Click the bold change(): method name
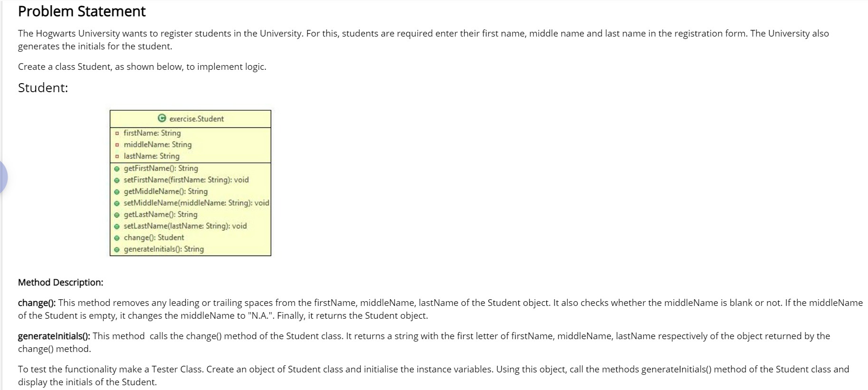Screen dimensions: 868x390 [37, 303]
